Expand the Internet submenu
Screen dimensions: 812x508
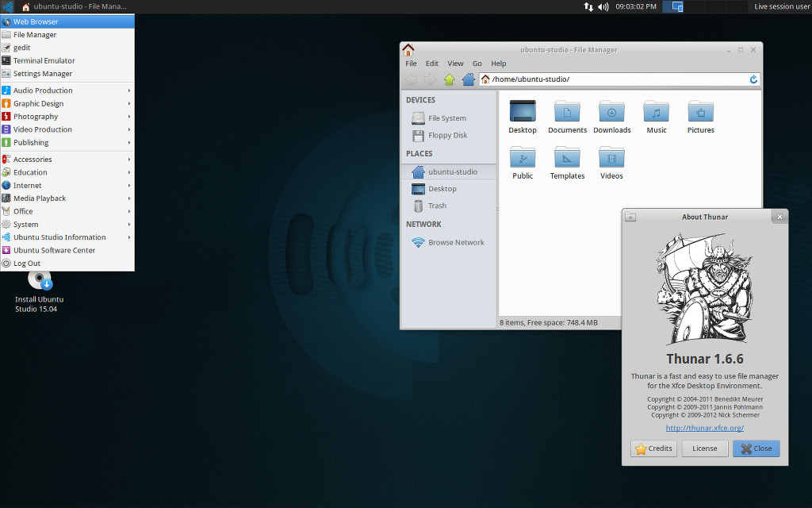point(67,185)
